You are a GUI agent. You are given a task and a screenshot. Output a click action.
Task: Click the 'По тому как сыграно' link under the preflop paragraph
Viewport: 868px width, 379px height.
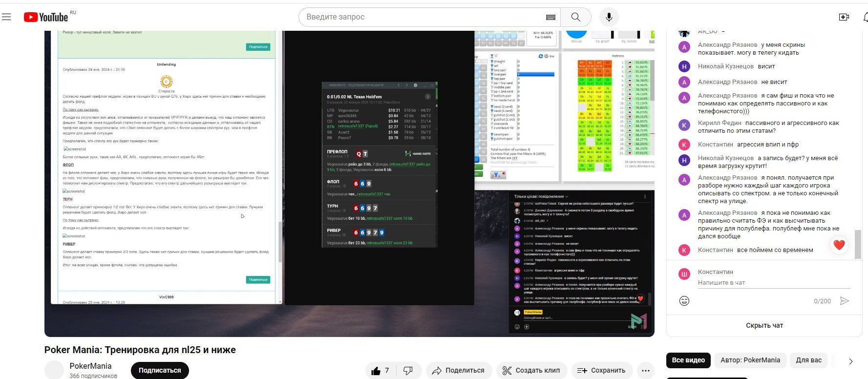[x=81, y=109]
